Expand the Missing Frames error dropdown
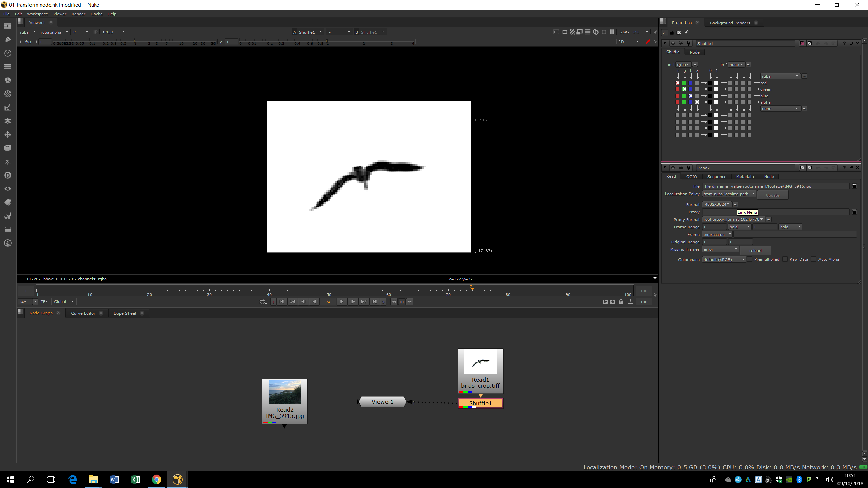 pos(720,249)
